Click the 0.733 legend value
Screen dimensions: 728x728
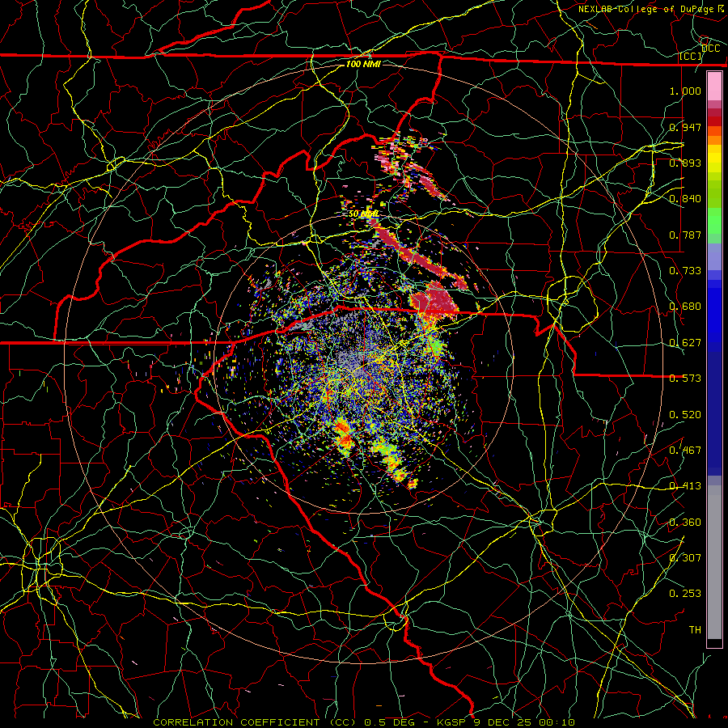[685, 271]
